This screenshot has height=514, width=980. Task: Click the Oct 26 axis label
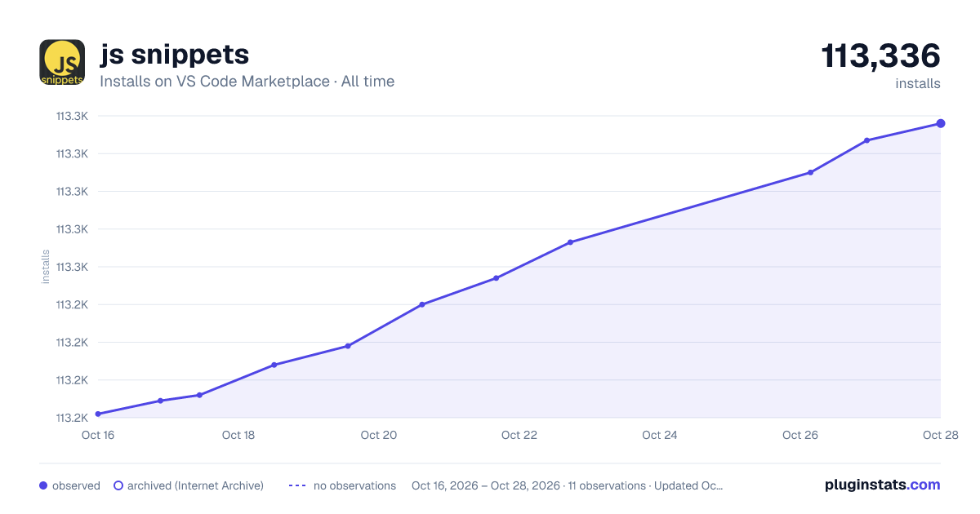pos(800,435)
